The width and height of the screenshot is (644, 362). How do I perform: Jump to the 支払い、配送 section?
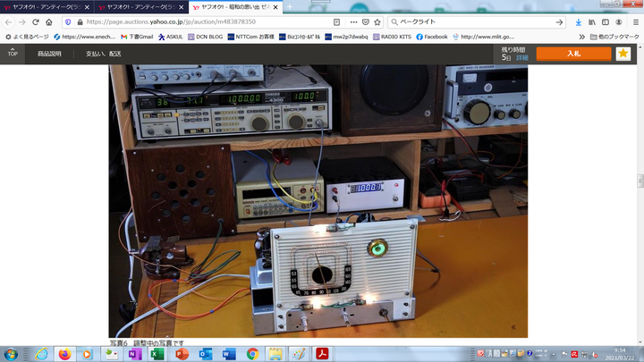(x=103, y=54)
